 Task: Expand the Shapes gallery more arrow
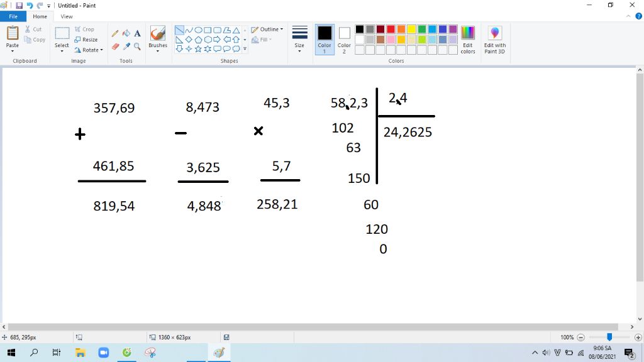click(x=245, y=49)
